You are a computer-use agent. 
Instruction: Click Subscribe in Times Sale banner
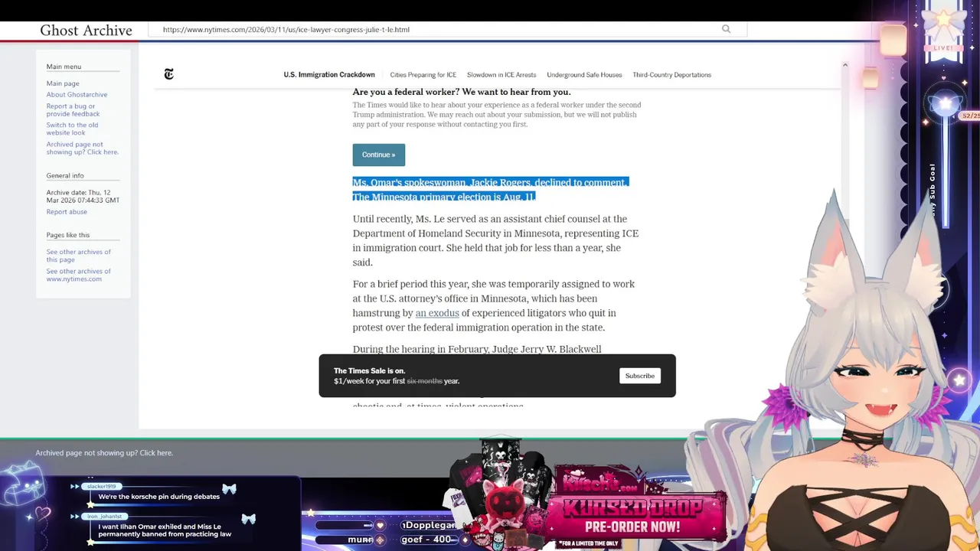pos(639,376)
